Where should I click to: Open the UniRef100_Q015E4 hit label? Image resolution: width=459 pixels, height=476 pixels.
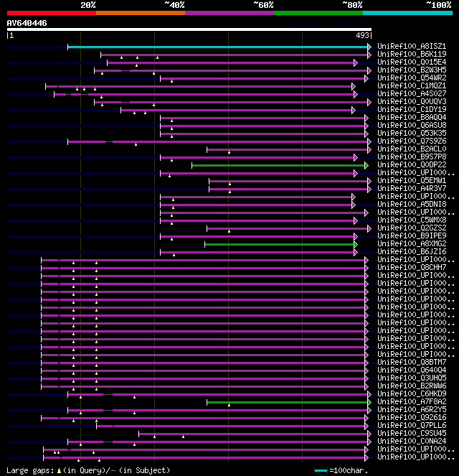tap(412, 62)
